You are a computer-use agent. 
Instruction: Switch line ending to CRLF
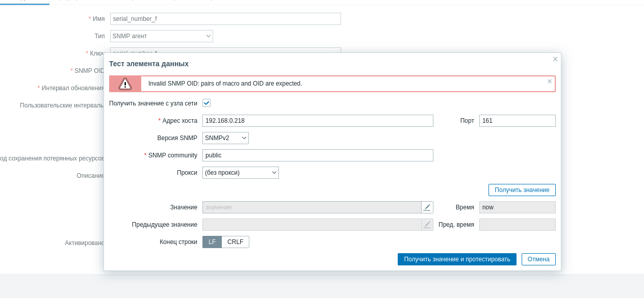(x=235, y=242)
